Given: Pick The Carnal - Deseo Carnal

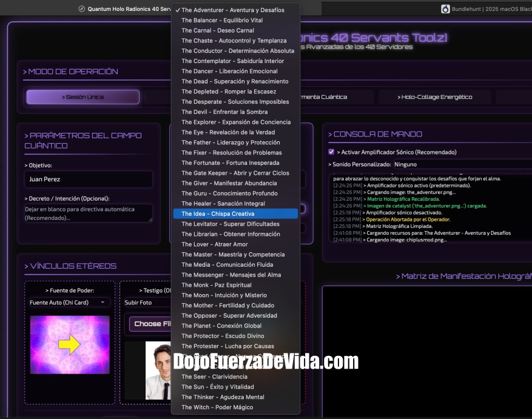Looking at the screenshot, I should [x=235, y=30].
